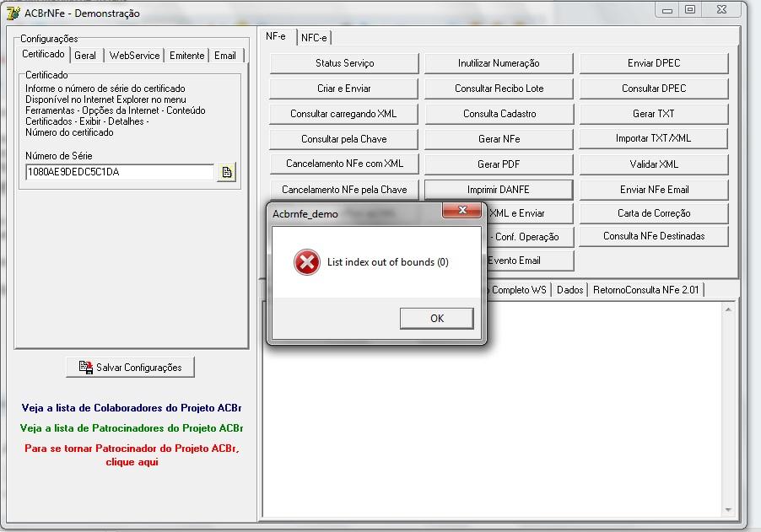Click the scroll up arrow of response memo
The height and width of the screenshot is (532, 761).
pyautogui.click(x=728, y=309)
